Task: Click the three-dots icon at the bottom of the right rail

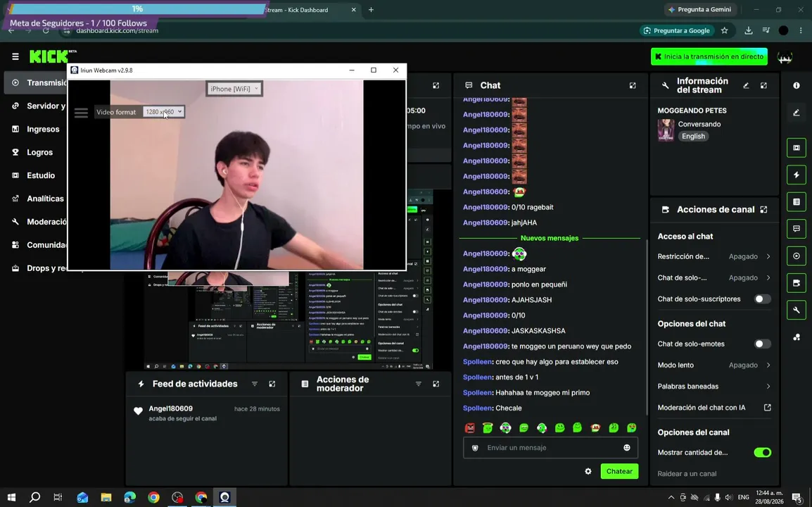Action: click(x=797, y=337)
